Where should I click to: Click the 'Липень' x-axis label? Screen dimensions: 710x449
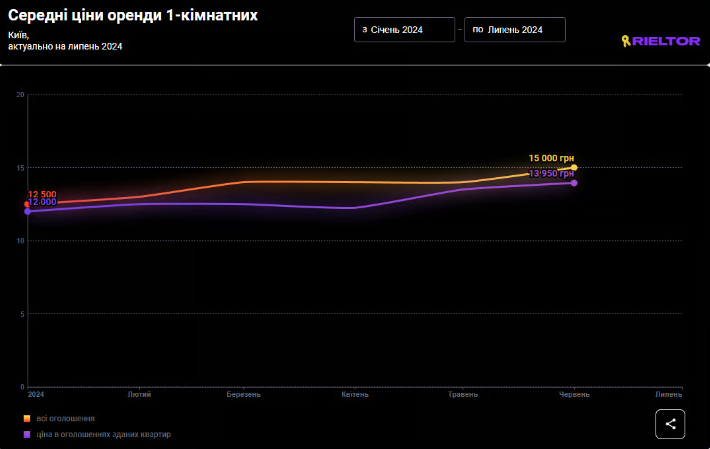coord(669,395)
